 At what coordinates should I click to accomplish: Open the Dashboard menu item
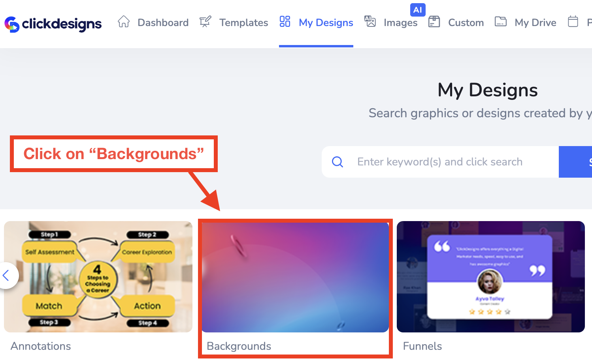163,23
